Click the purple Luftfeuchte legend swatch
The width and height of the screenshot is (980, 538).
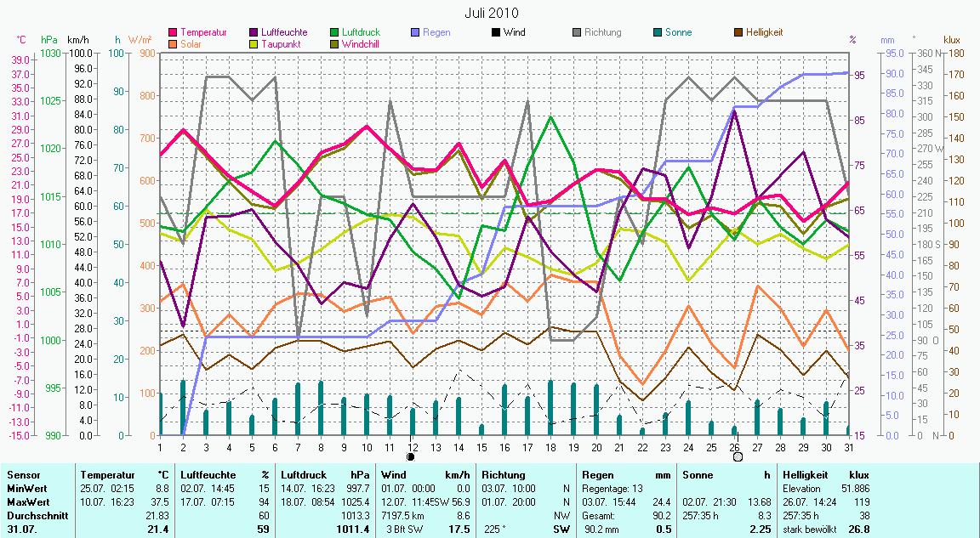point(254,33)
